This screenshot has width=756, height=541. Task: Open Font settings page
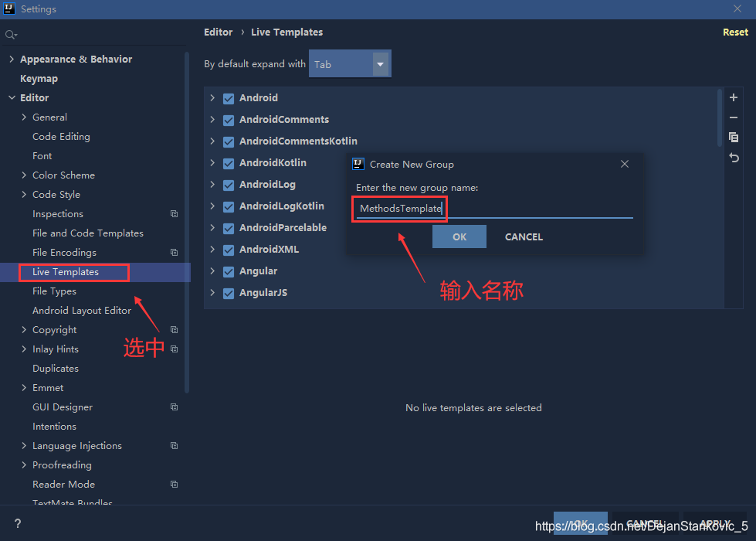(42, 156)
